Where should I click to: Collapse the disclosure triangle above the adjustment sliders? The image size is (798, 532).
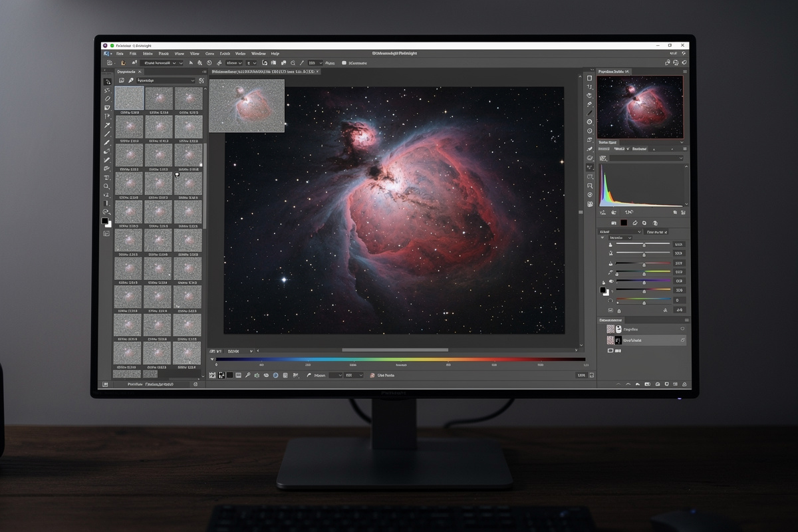click(602, 237)
